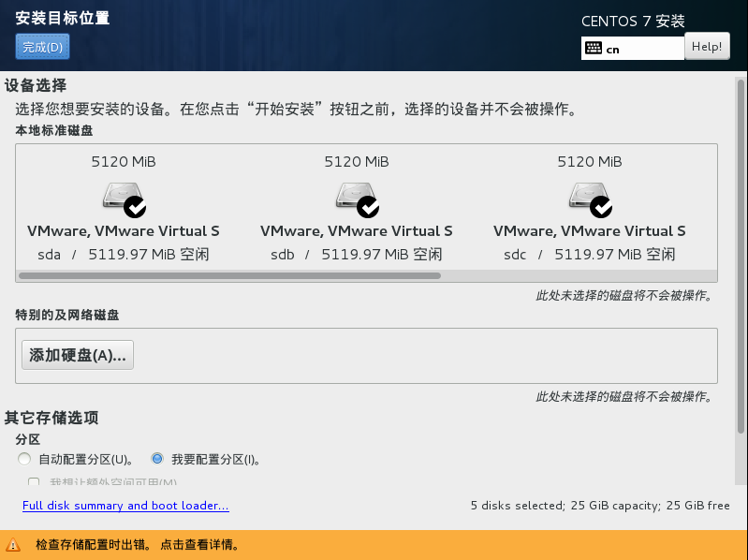
Task: Select the sda hard disk icon
Action: pos(124,199)
